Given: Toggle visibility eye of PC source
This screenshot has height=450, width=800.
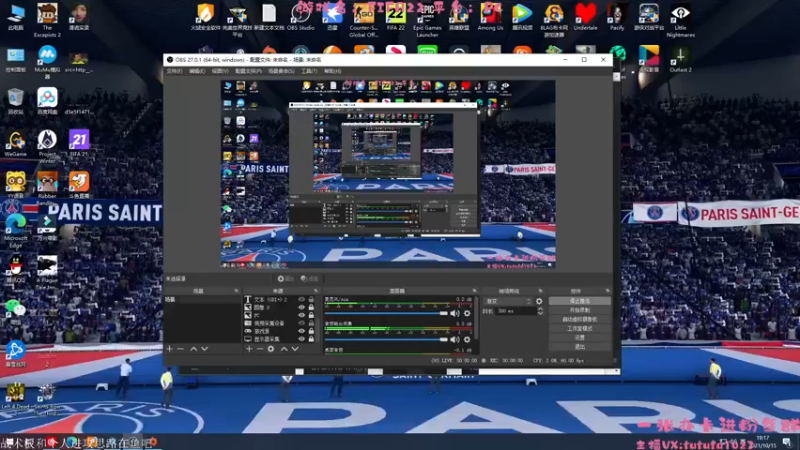Looking at the screenshot, I should [302, 315].
